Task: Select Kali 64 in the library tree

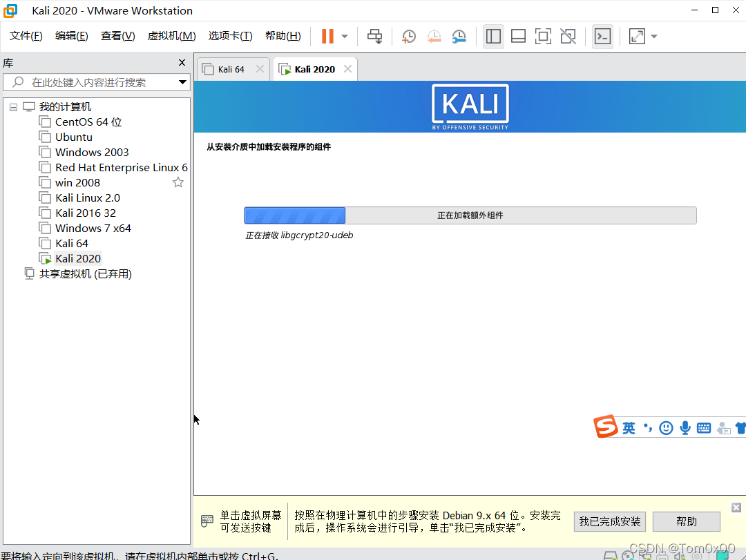Action: coord(72,244)
